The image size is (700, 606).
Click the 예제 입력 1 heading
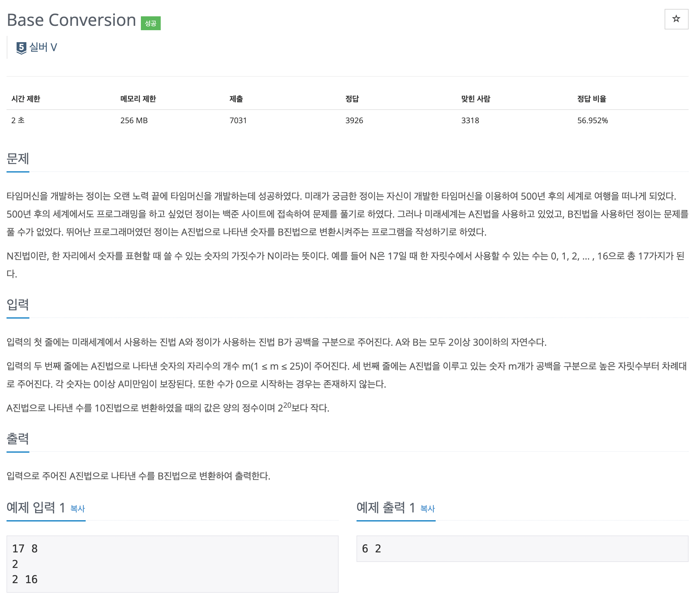(36, 508)
